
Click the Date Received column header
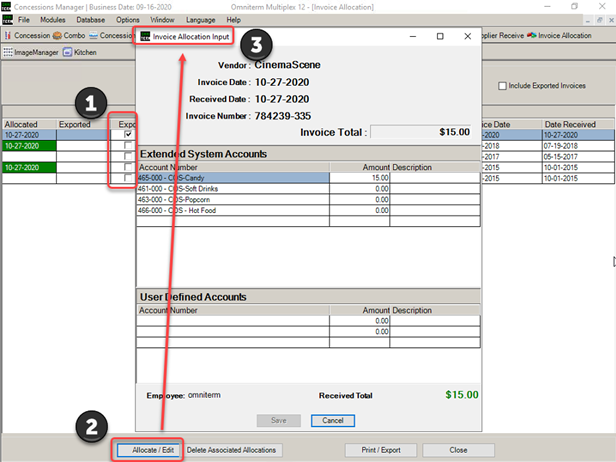click(578, 124)
